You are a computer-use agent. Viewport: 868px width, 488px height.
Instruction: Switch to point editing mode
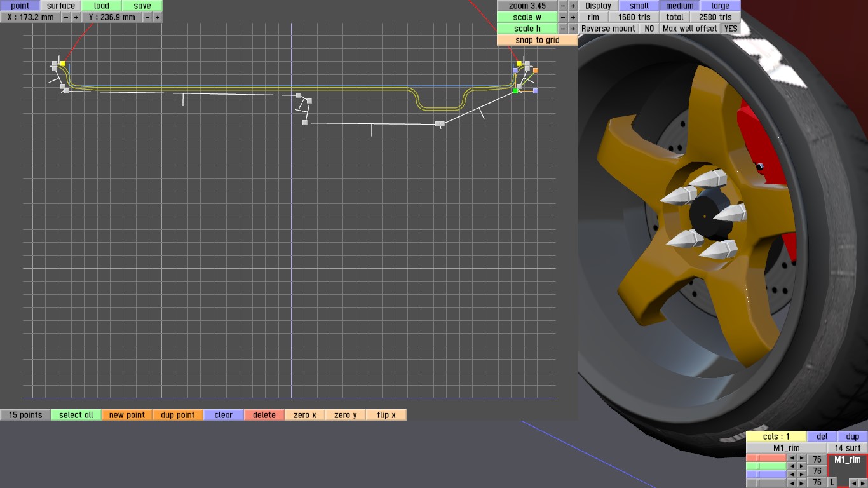20,6
